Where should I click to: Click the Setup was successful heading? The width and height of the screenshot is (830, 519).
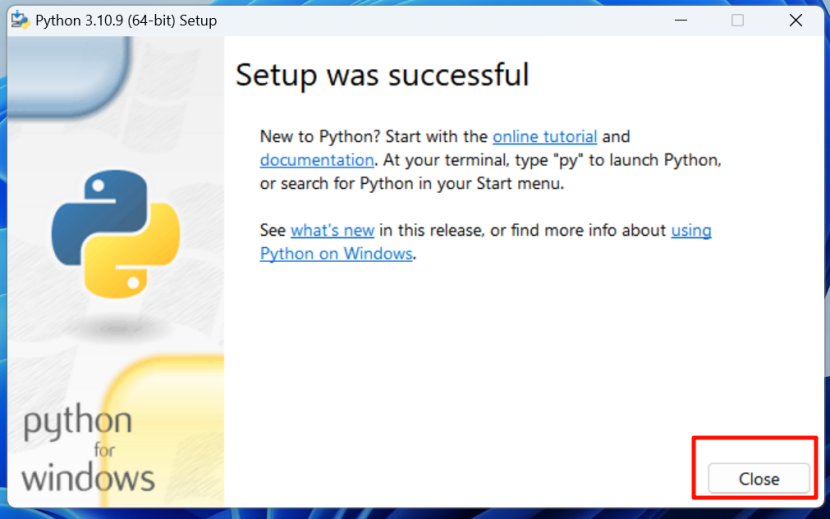382,75
